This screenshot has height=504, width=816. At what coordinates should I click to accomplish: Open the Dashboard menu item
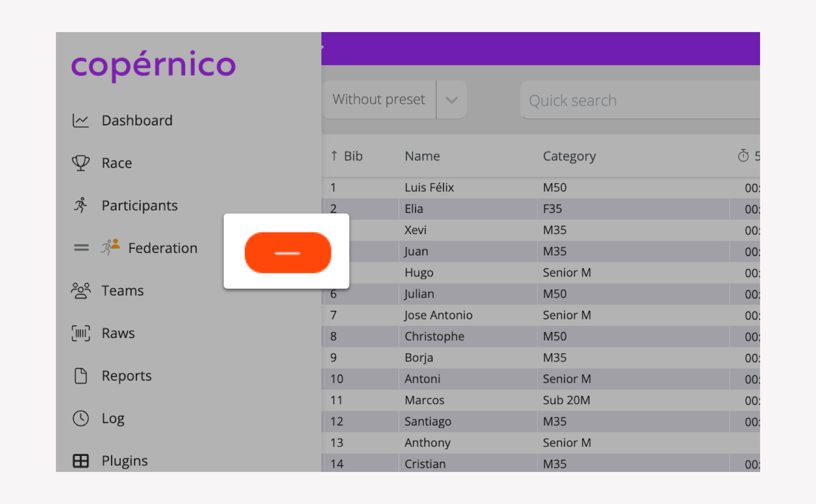point(137,121)
